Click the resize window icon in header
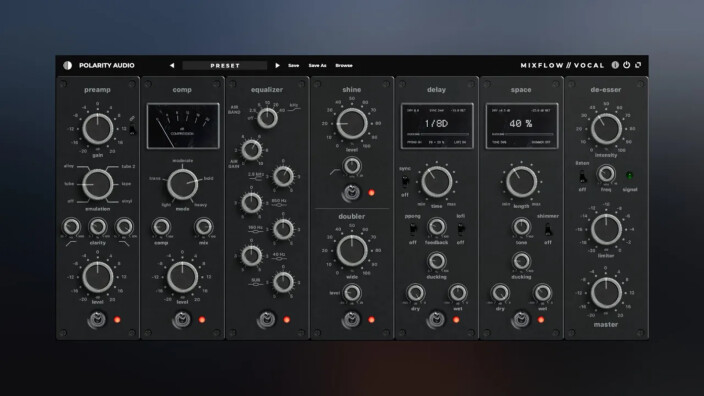 pos(638,65)
